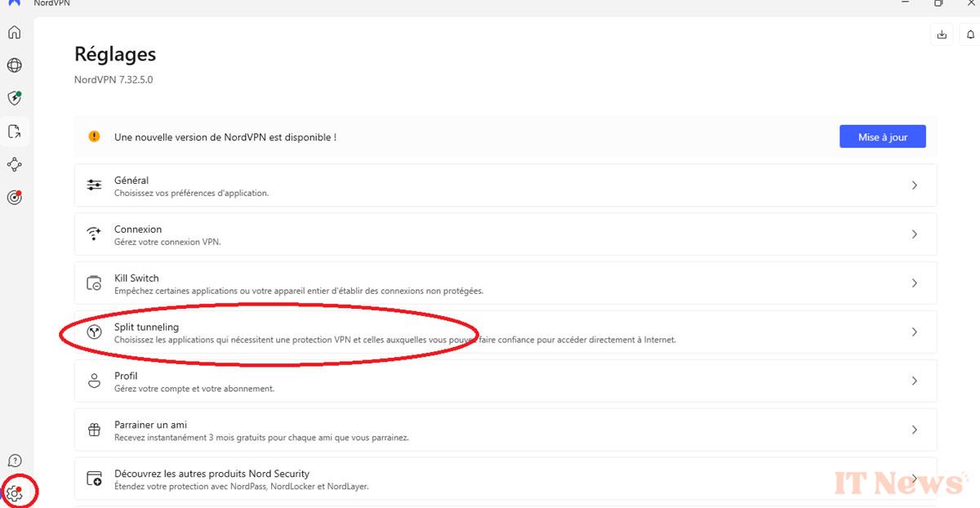Expand the Split tunneling row chevron
Screen dimensions: 980x508
pos(915,332)
